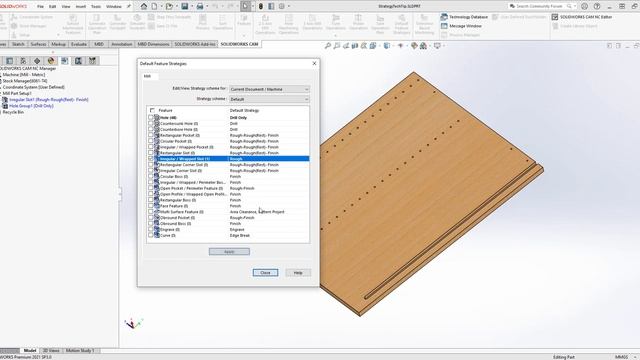Toggle the header Feature select-all checkbox
The width and height of the screenshot is (640, 360).
pyautogui.click(x=152, y=110)
